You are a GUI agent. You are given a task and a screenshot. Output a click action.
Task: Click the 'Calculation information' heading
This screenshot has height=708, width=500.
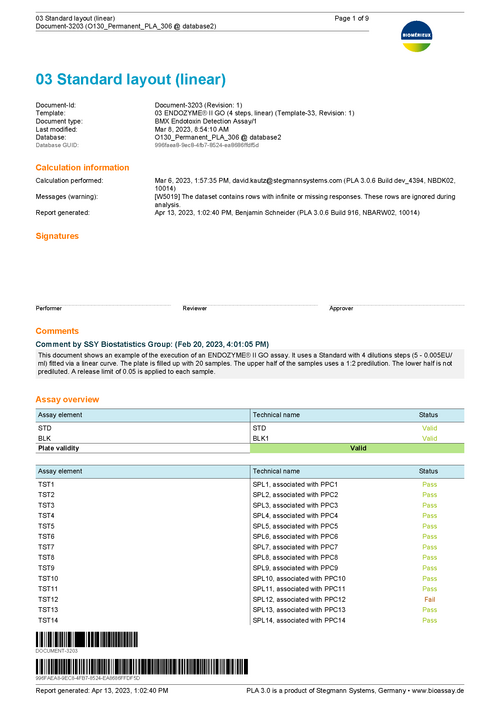click(82, 168)
